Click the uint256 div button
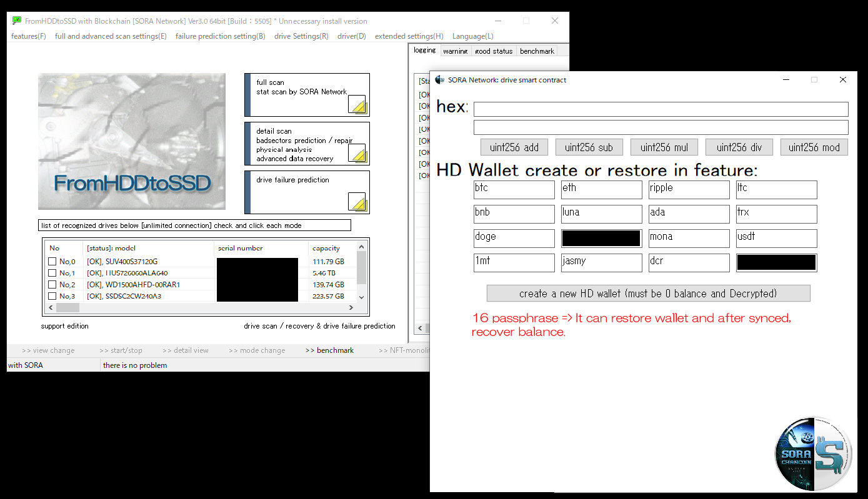 coord(739,147)
